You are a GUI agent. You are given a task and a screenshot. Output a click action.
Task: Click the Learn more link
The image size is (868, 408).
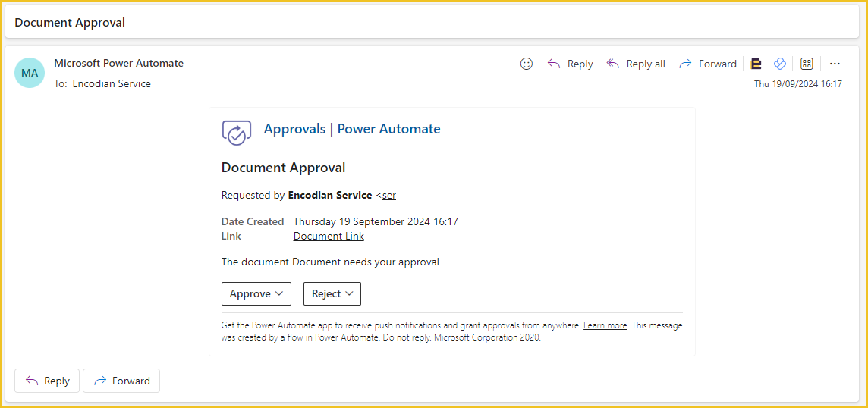tap(605, 325)
